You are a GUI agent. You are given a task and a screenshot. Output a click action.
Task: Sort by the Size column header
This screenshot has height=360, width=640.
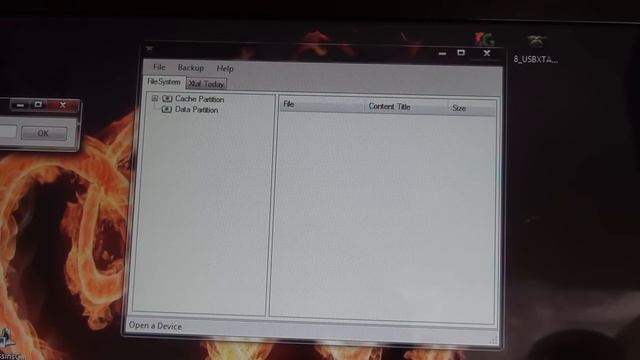472,108
